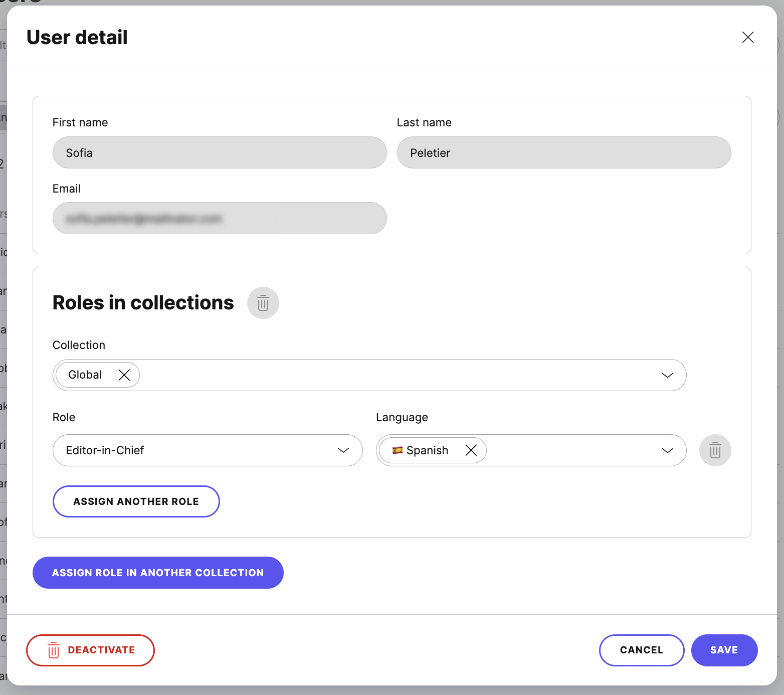Click the X inside the Global tag
The image size is (784, 695).
click(x=125, y=375)
